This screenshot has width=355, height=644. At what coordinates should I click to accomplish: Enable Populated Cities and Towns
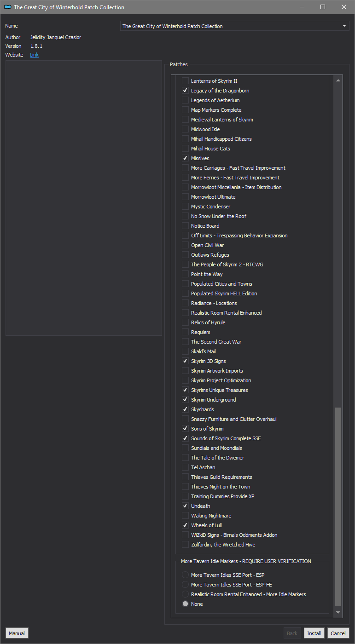click(185, 284)
